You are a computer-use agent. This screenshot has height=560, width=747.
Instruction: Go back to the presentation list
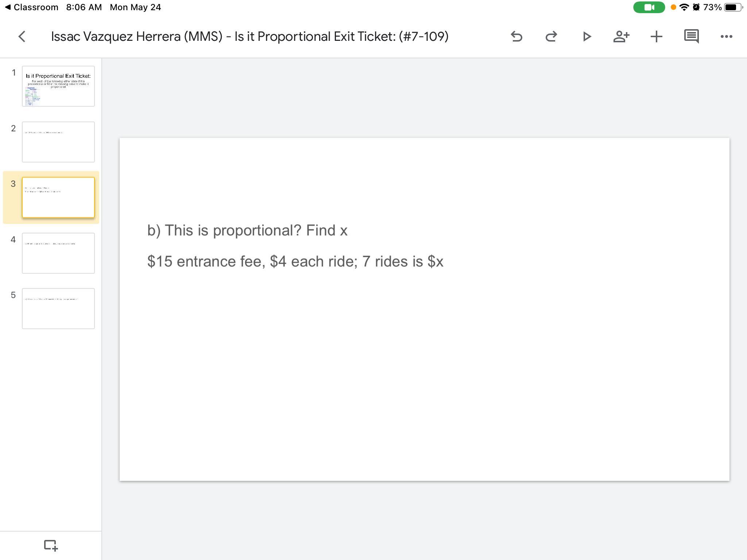click(x=22, y=36)
